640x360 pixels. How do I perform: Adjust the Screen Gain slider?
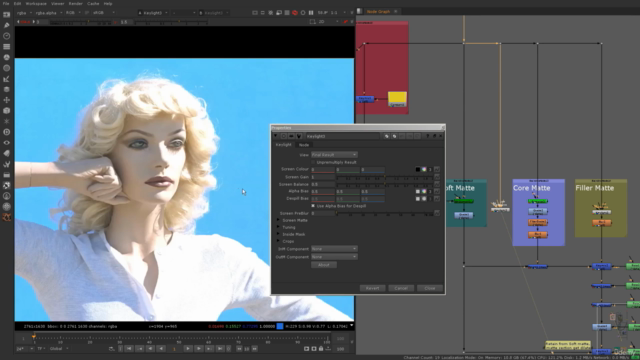coord(384,177)
